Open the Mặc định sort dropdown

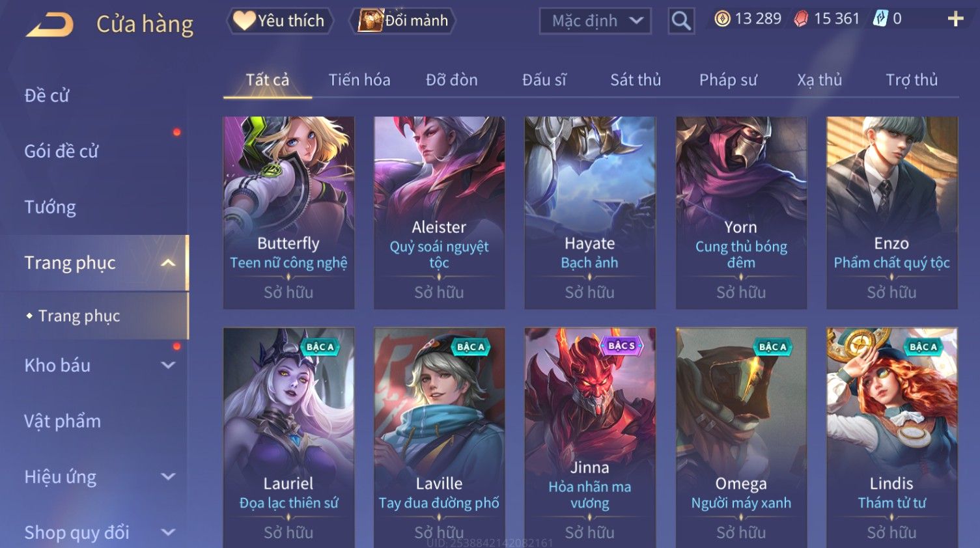pyautogui.click(x=595, y=21)
